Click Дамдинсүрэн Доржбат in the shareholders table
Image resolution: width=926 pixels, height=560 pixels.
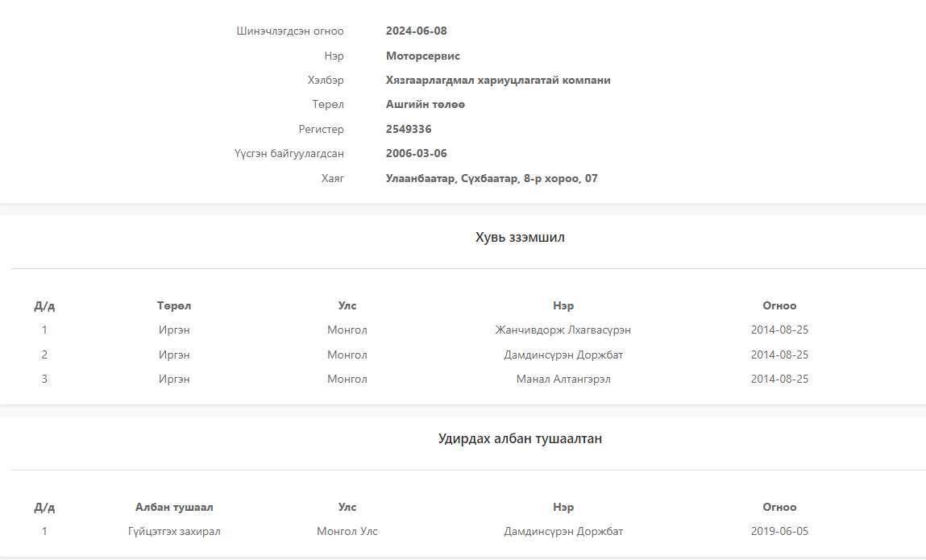coord(563,355)
